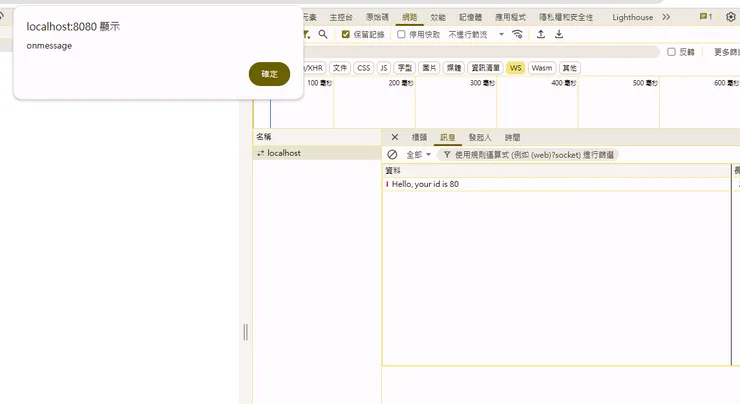Filter requests by Wasm type
The height and width of the screenshot is (404, 740).
(542, 68)
